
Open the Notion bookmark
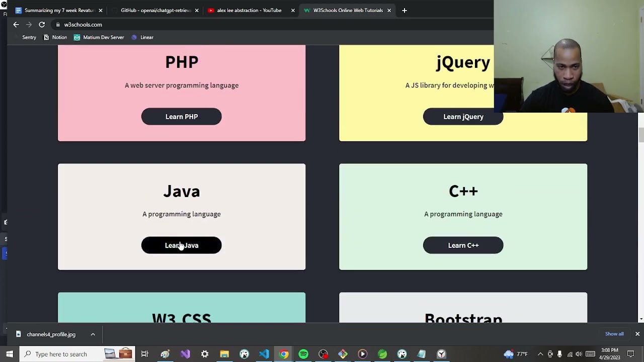coord(55,37)
